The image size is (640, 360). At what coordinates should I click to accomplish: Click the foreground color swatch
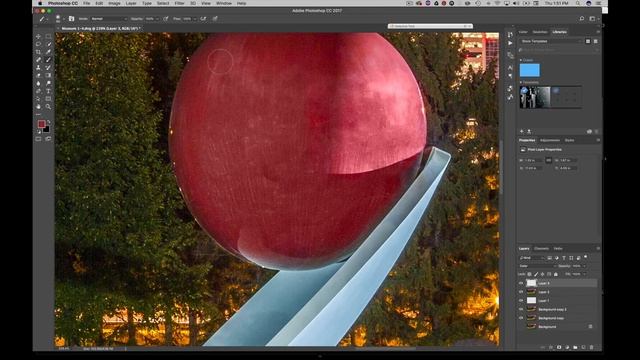[x=41, y=124]
